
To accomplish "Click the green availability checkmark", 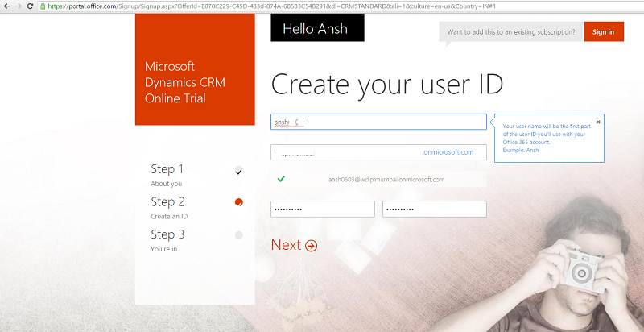I will point(281,179).
